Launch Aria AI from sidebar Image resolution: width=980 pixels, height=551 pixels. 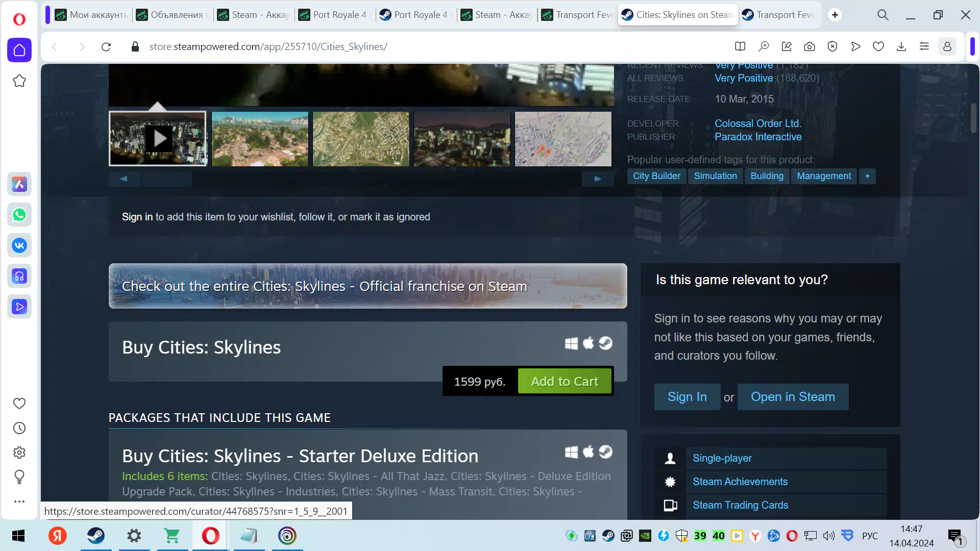[x=19, y=184]
